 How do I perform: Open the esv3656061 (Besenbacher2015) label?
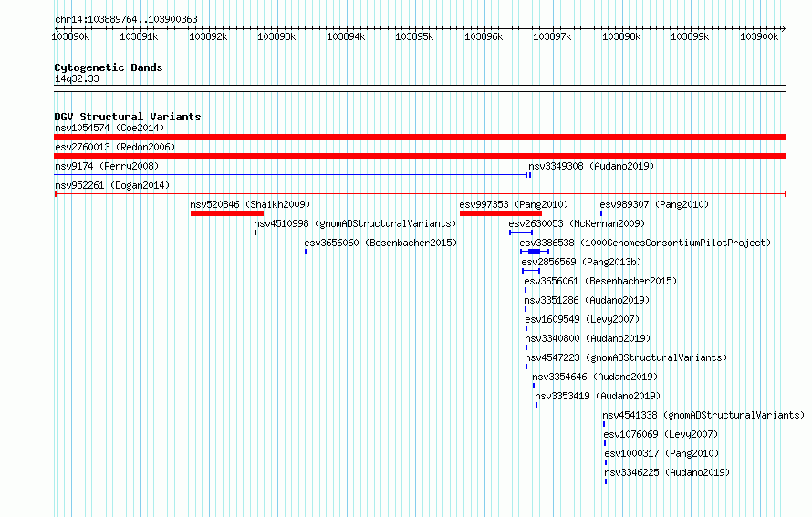point(600,281)
